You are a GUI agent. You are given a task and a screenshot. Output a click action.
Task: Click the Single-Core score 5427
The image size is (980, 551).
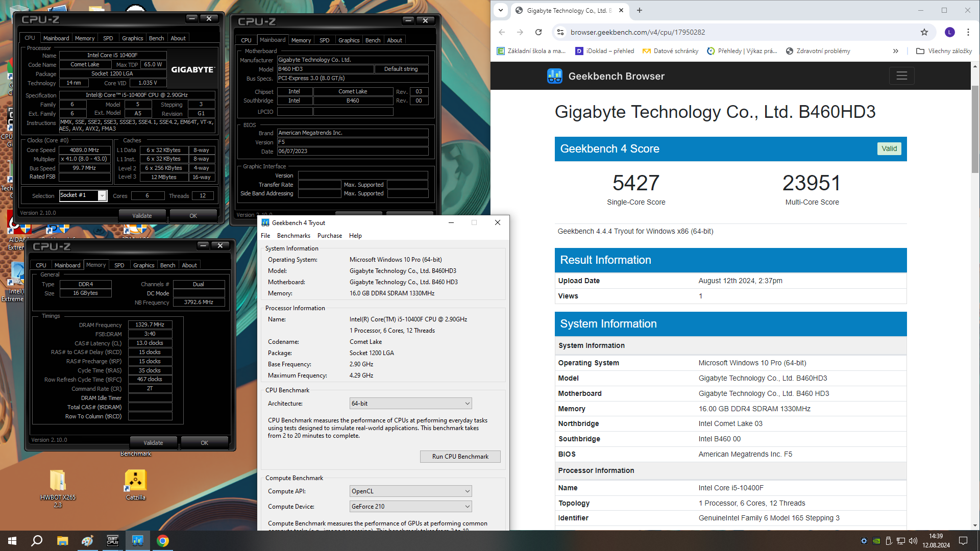tap(636, 183)
